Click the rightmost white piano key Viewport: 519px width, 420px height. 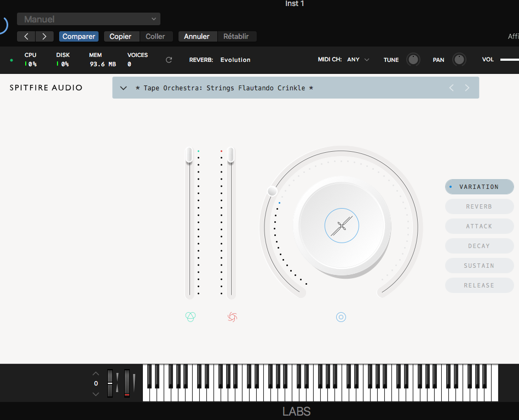coord(495,395)
